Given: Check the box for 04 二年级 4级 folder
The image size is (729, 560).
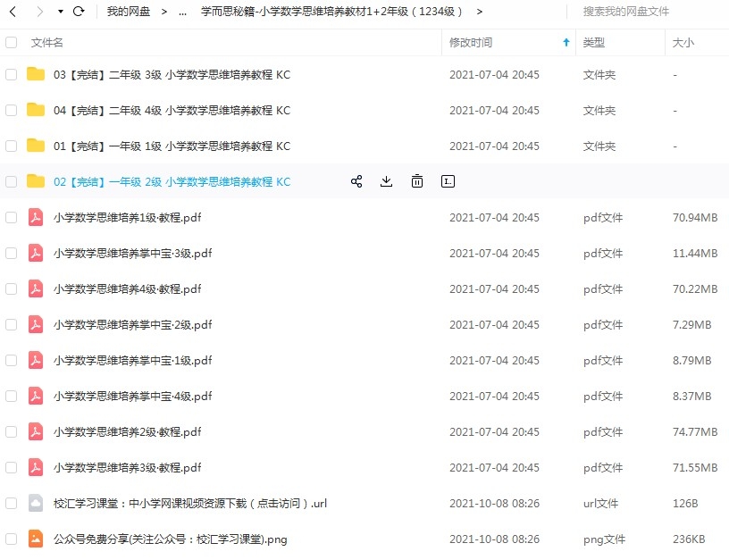Looking at the screenshot, I should [x=11, y=110].
